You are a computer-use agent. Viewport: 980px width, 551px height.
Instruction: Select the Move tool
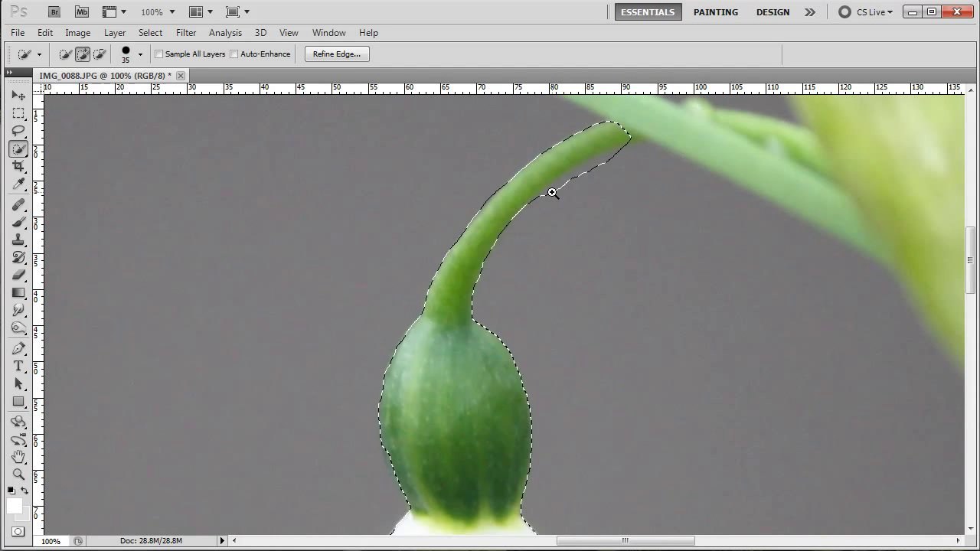pos(18,96)
